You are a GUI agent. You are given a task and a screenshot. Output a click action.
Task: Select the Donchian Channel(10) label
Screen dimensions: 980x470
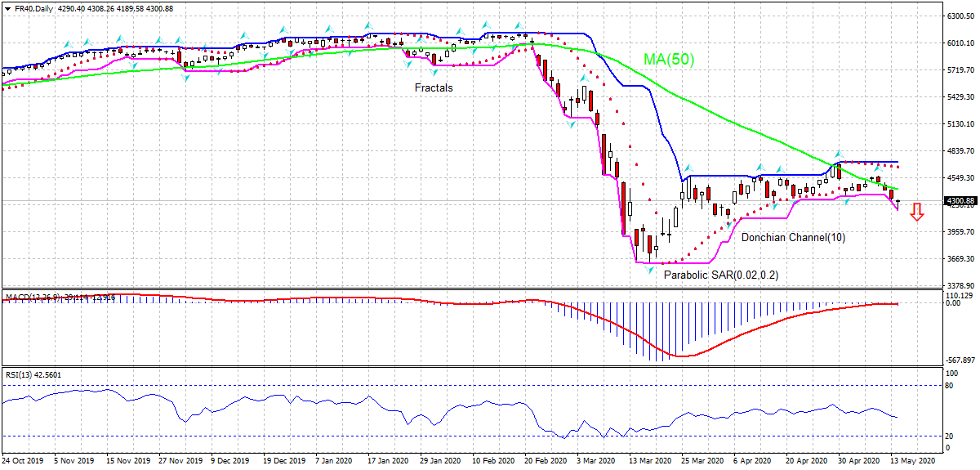(793, 238)
